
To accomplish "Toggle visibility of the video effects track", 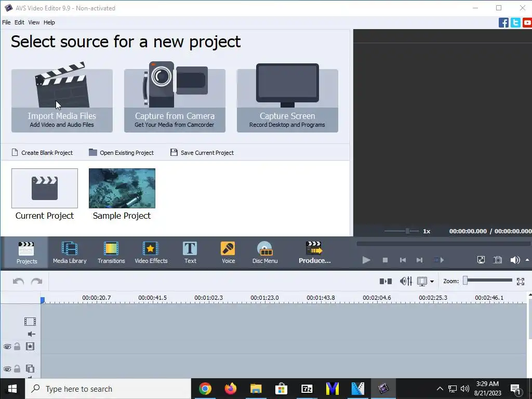I will point(7,347).
